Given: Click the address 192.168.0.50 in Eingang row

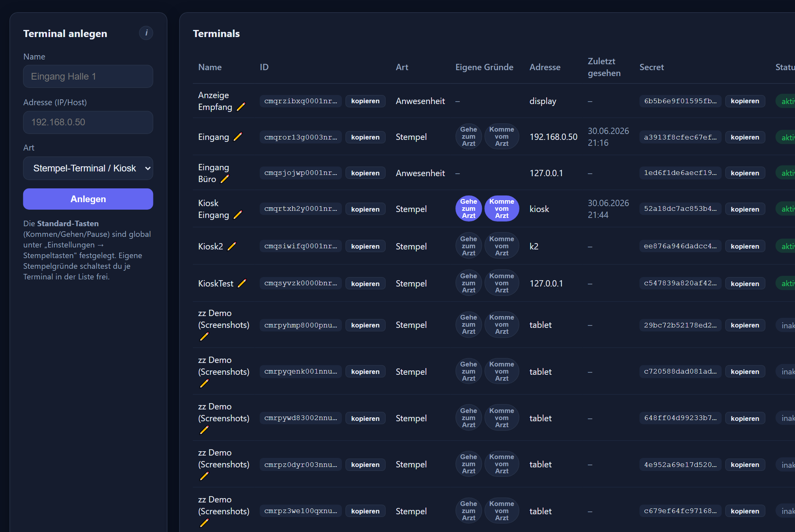Looking at the screenshot, I should (553, 137).
